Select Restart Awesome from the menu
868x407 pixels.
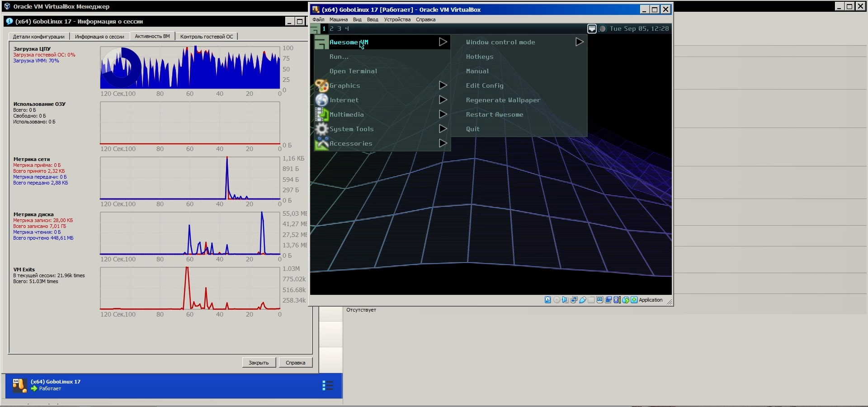(x=494, y=114)
